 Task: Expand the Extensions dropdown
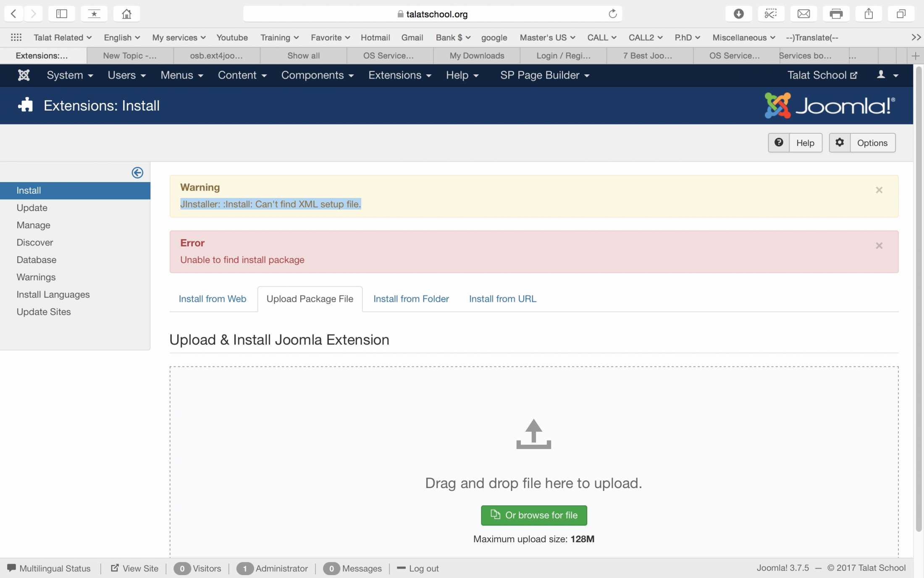tap(399, 75)
